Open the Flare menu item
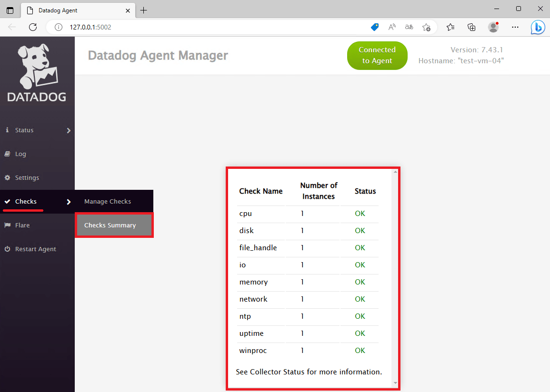The image size is (550, 392). point(37,225)
